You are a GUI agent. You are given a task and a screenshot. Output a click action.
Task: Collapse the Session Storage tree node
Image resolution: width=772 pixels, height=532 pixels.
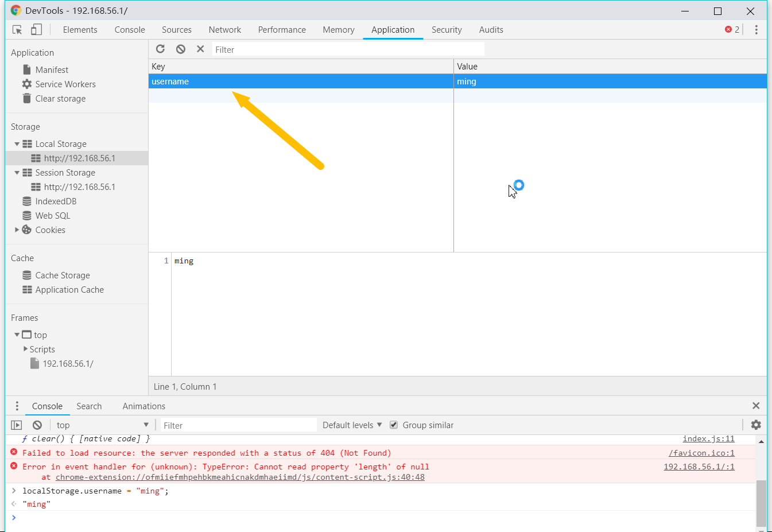pyautogui.click(x=17, y=172)
